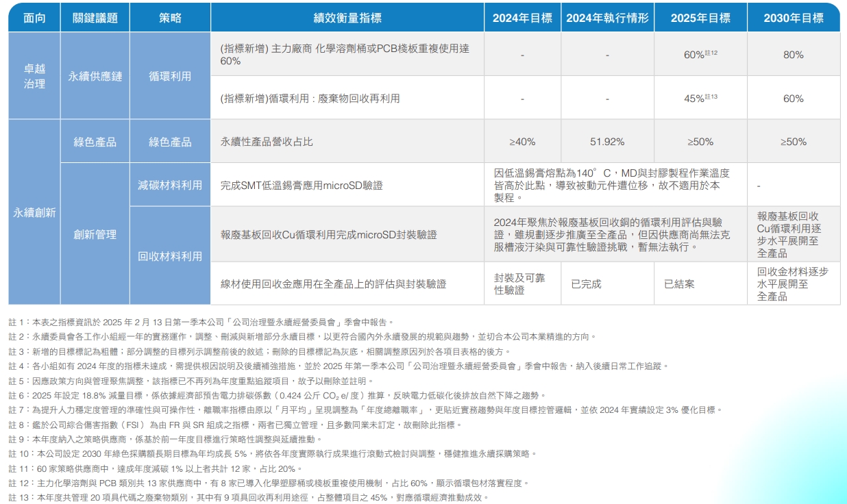Click footnote 註 6 about 18.8% 減量目標

278,395
